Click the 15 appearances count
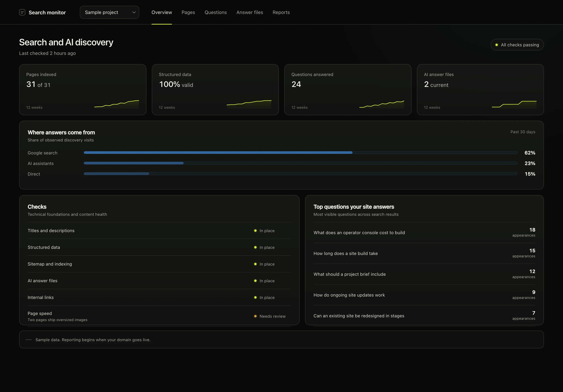This screenshot has width=563, height=392. pos(524,253)
